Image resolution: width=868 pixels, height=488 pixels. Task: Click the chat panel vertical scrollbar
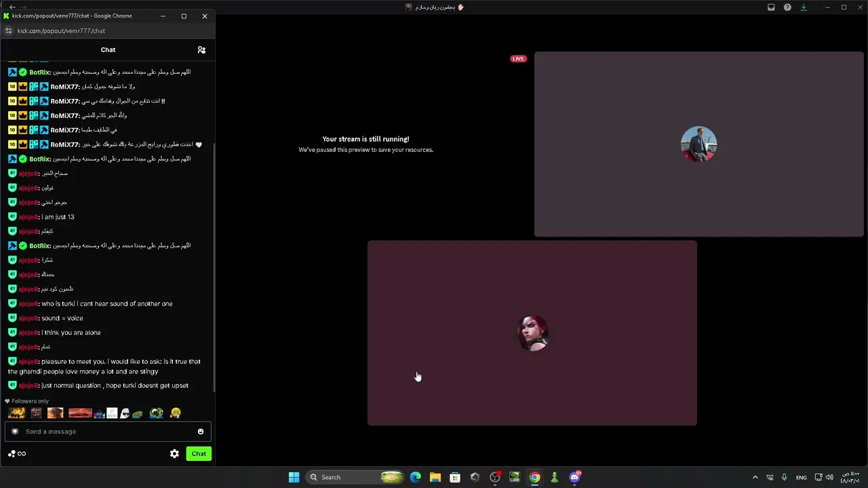[214, 268]
